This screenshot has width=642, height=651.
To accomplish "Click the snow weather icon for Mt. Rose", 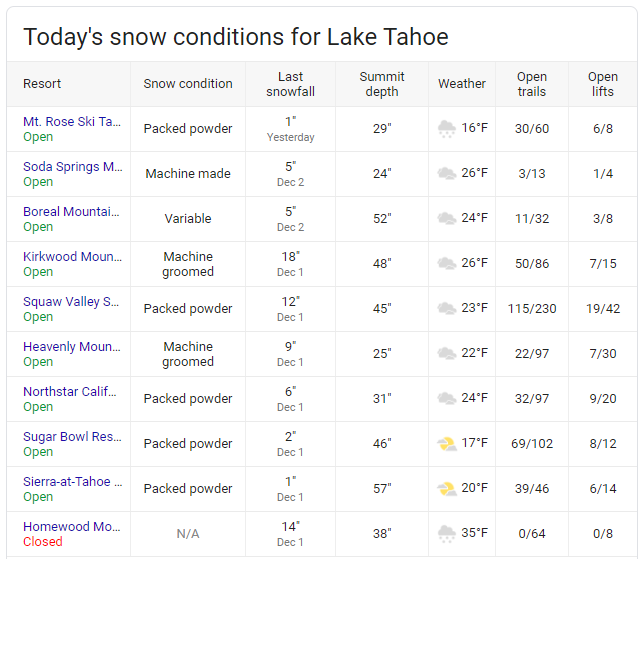I will (447, 128).
